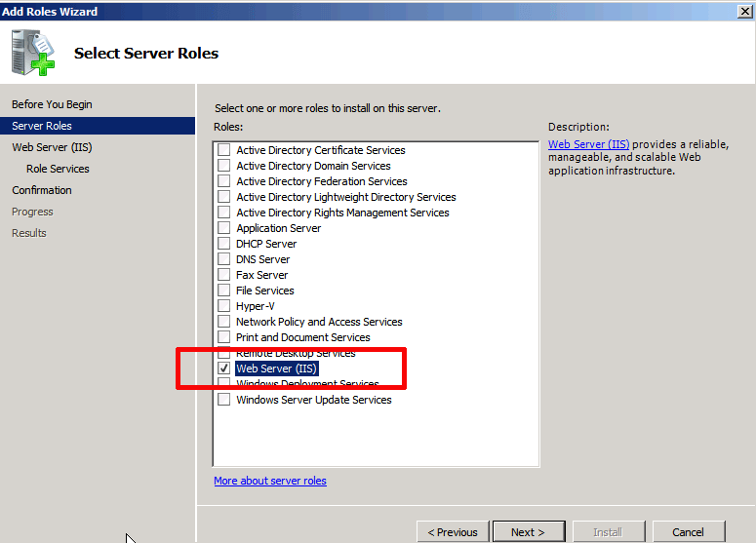Cancel the Add Roles Wizard

click(689, 531)
